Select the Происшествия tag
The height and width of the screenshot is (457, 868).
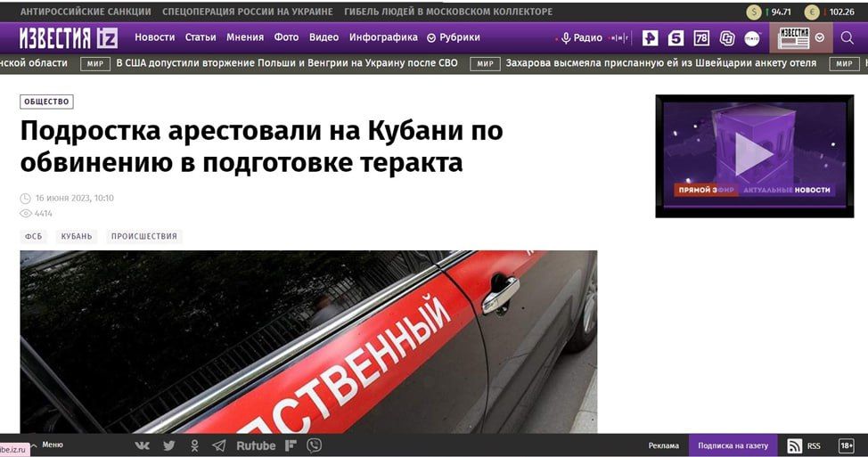pyautogui.click(x=144, y=236)
